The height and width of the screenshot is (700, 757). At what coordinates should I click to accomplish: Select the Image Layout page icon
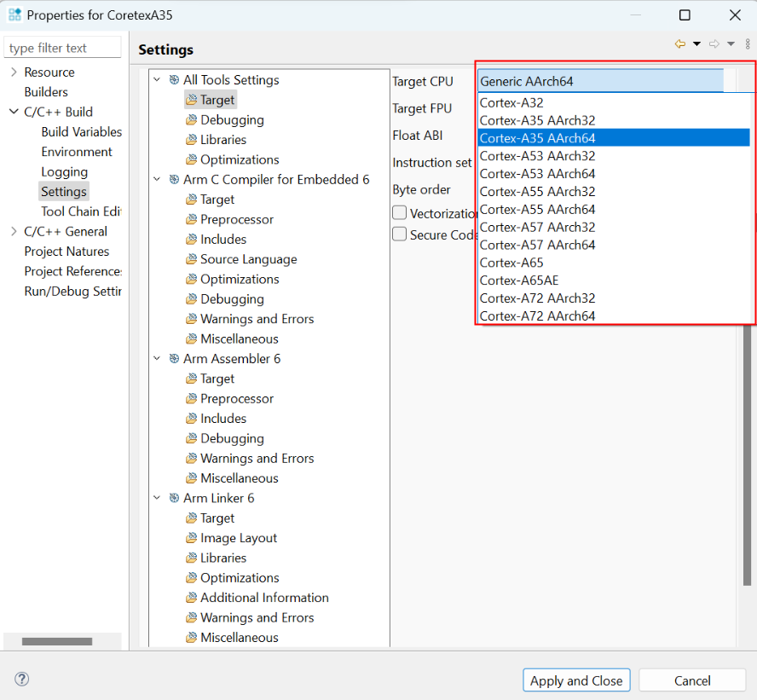coord(192,538)
